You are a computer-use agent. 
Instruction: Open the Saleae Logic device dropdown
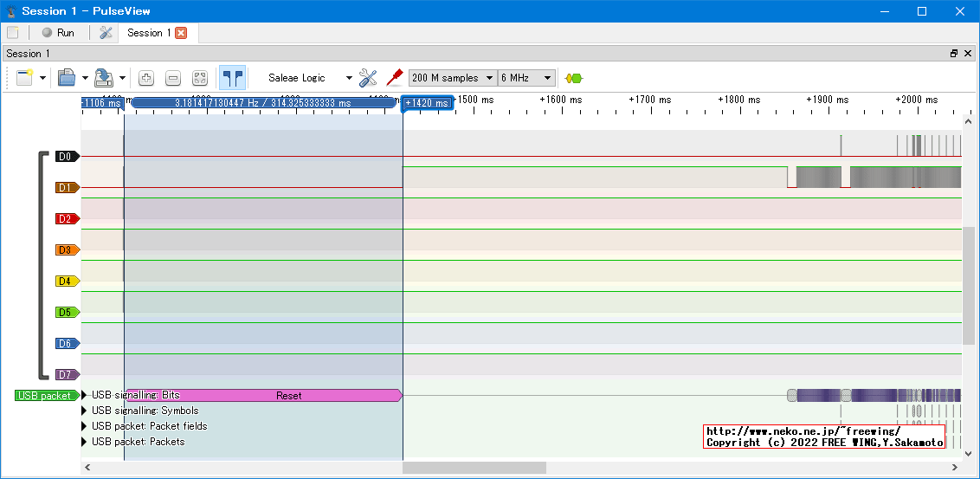click(307, 78)
